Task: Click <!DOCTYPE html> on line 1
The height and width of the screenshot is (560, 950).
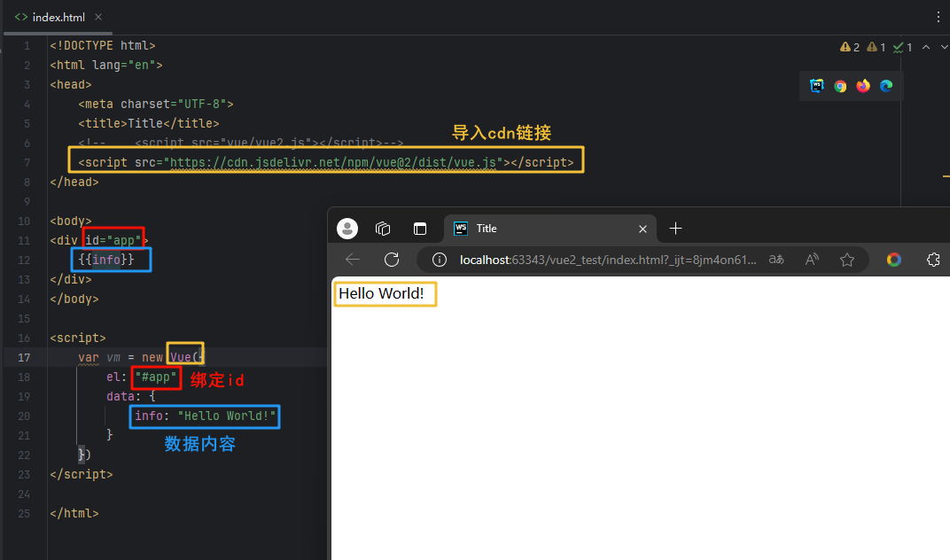Action: click(103, 45)
